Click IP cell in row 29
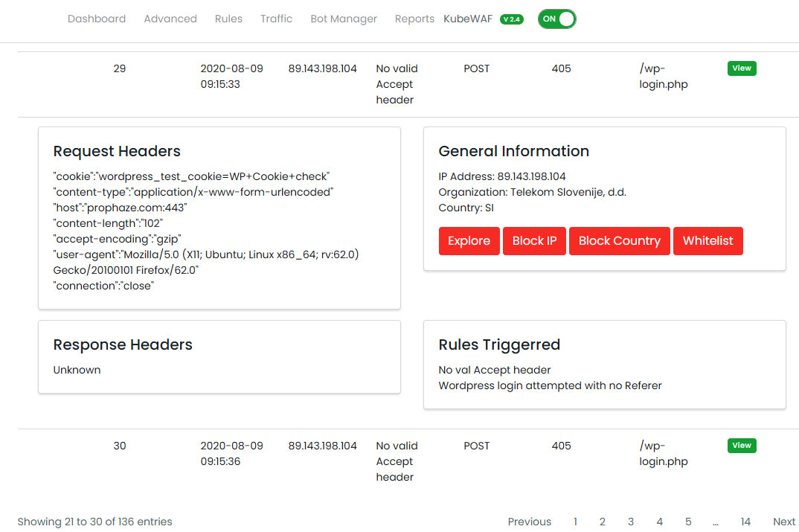Viewport: 799px width, 532px height. point(323,68)
